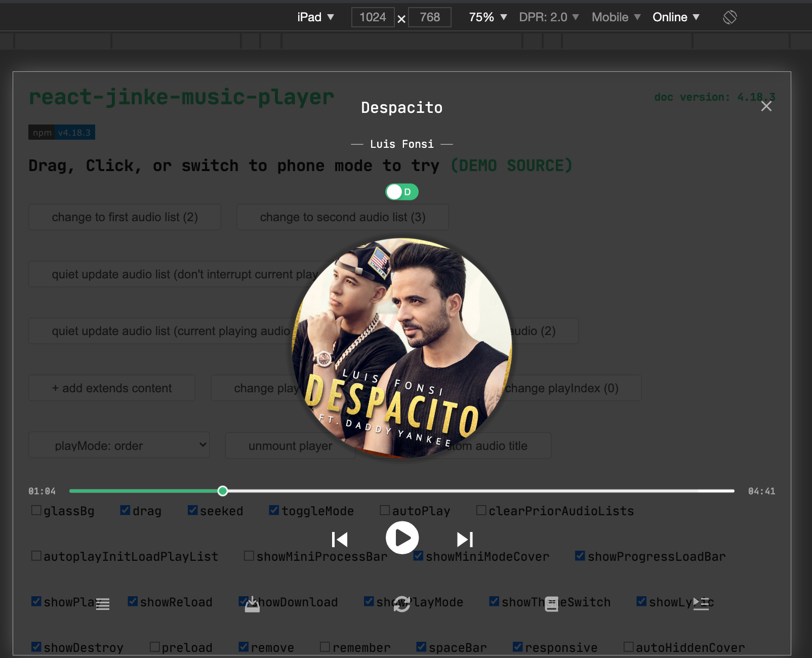
Task: Uncheck the showLyric checkbox
Action: [641, 601]
